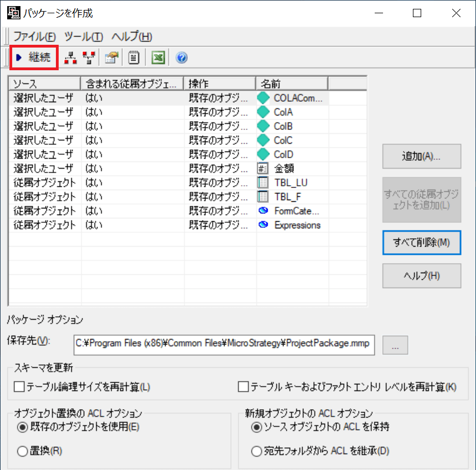Enable テーブルキー recalculation checkbox

pos(241,387)
